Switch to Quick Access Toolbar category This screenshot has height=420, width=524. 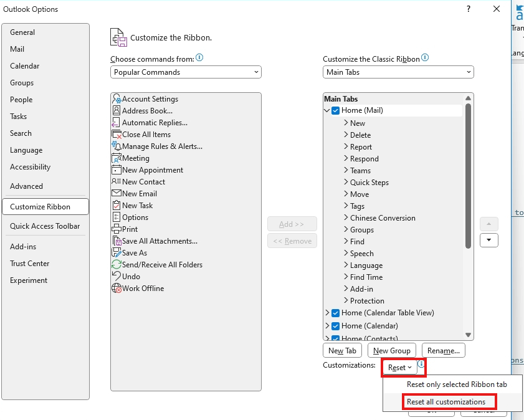click(x=45, y=226)
